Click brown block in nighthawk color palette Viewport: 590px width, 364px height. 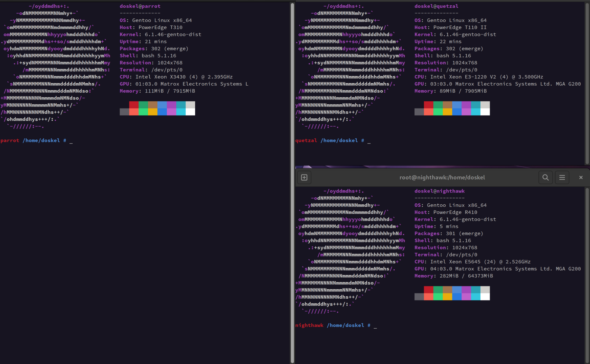tap(447, 290)
